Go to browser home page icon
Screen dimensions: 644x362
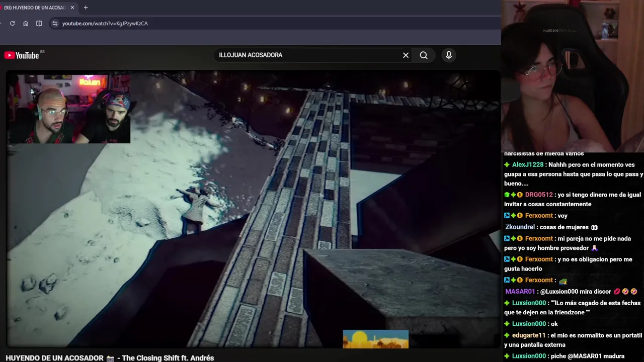[x=26, y=23]
